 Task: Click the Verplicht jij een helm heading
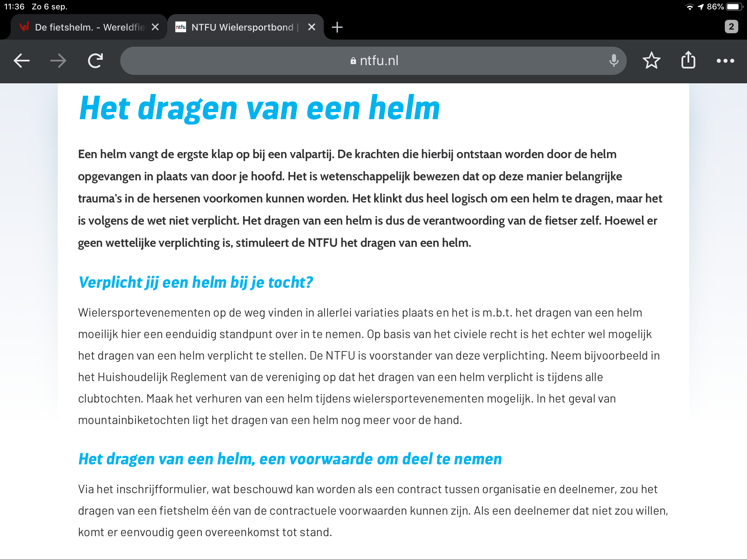tap(195, 282)
